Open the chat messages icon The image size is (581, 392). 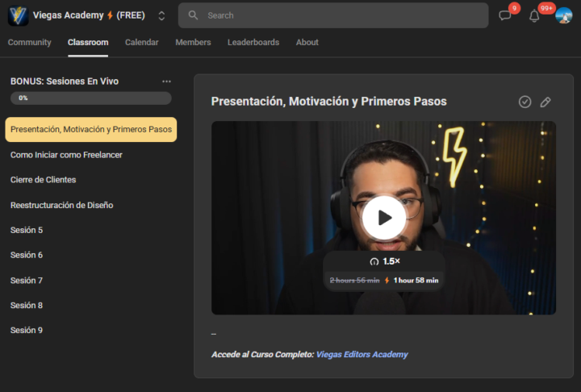(504, 15)
